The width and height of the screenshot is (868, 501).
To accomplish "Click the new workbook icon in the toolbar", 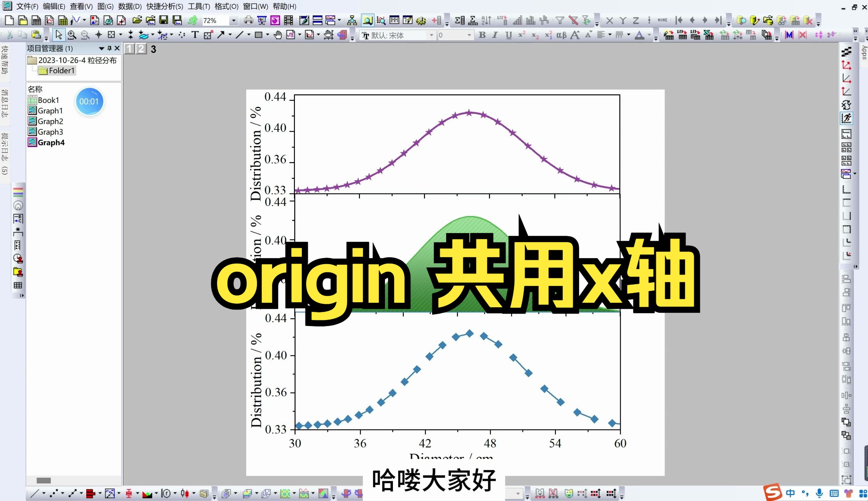I will [36, 21].
